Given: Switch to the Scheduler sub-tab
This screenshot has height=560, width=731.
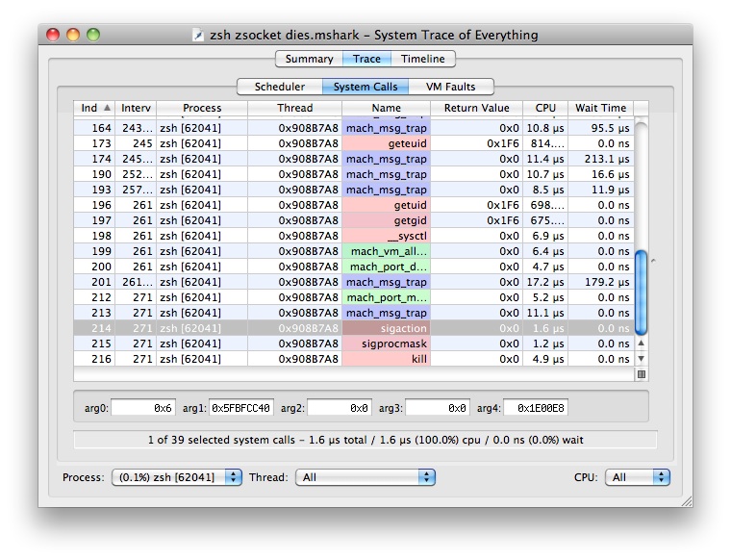Looking at the screenshot, I should 280,87.
